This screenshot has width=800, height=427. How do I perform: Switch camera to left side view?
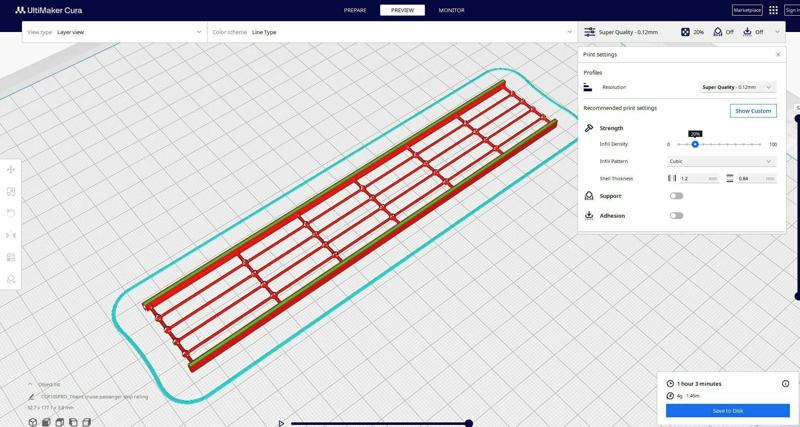pos(72,422)
